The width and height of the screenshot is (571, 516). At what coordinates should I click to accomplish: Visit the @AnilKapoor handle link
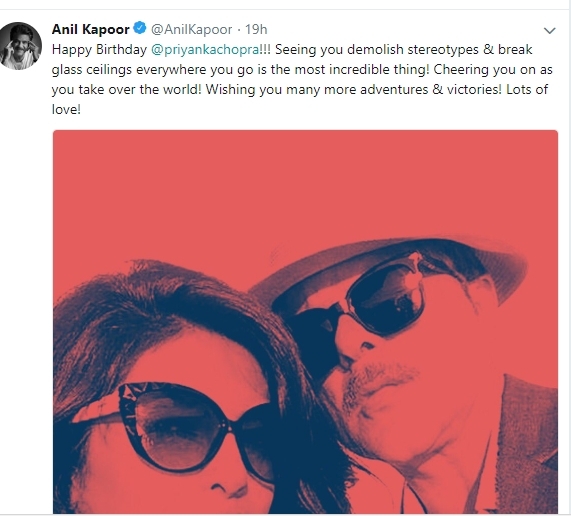tap(192, 29)
